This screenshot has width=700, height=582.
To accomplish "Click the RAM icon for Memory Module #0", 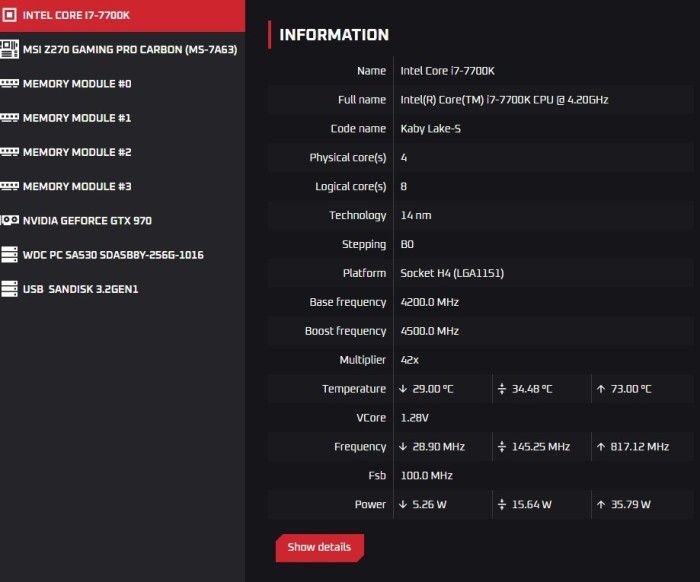I will point(10,84).
